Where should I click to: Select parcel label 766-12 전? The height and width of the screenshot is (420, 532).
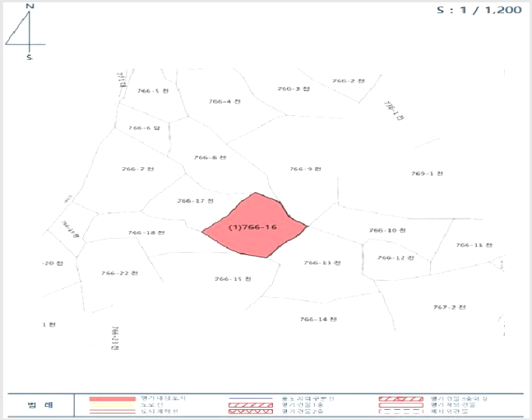[396, 258]
